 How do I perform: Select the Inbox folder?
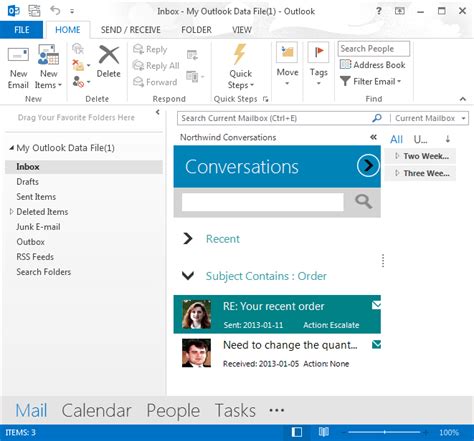[x=84, y=167]
